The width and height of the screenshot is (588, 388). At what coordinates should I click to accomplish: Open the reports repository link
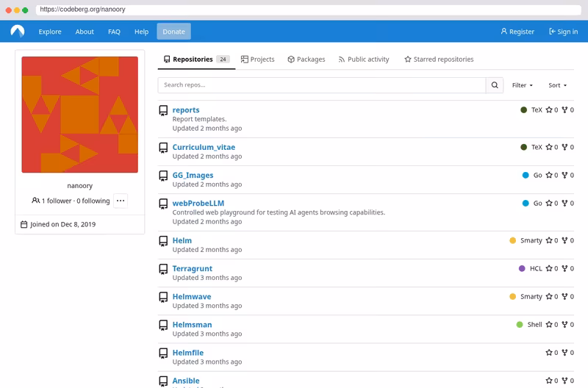tap(186, 109)
